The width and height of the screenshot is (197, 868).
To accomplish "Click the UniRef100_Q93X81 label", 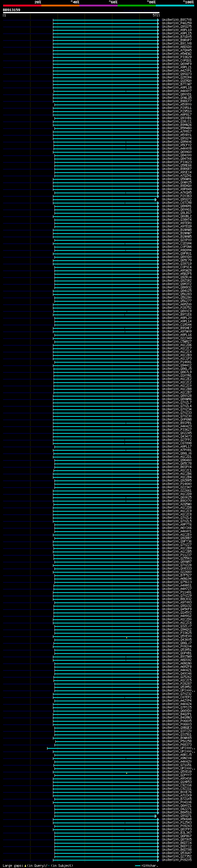I will point(177,118).
